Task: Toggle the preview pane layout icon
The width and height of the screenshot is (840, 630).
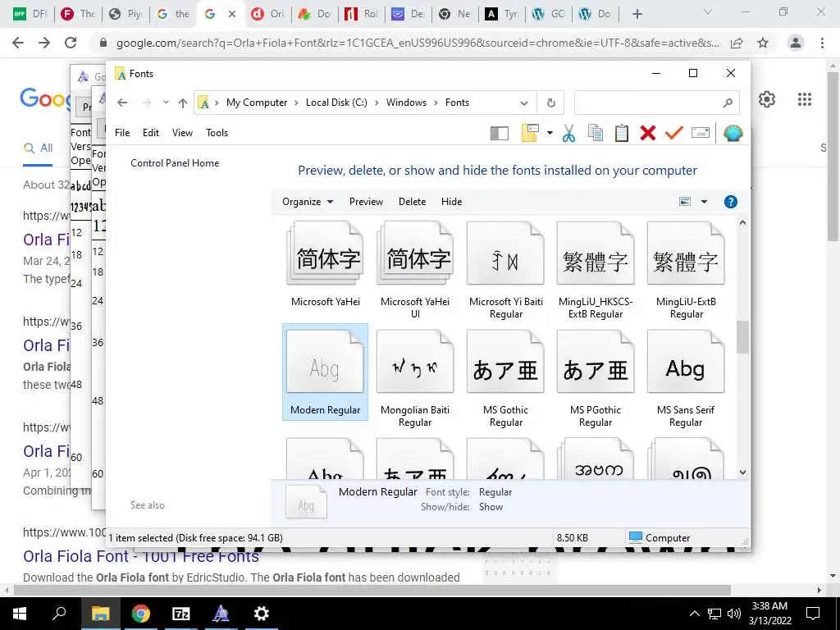Action: pyautogui.click(x=500, y=133)
